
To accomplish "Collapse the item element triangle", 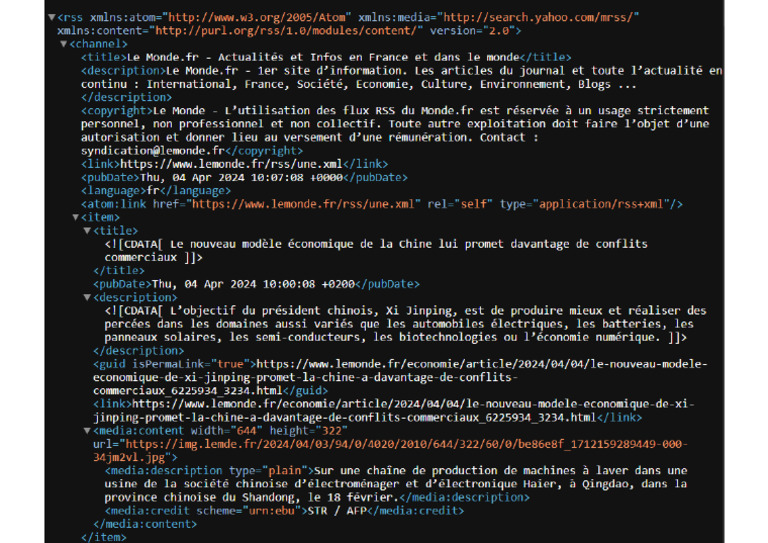I will click(x=75, y=217).
